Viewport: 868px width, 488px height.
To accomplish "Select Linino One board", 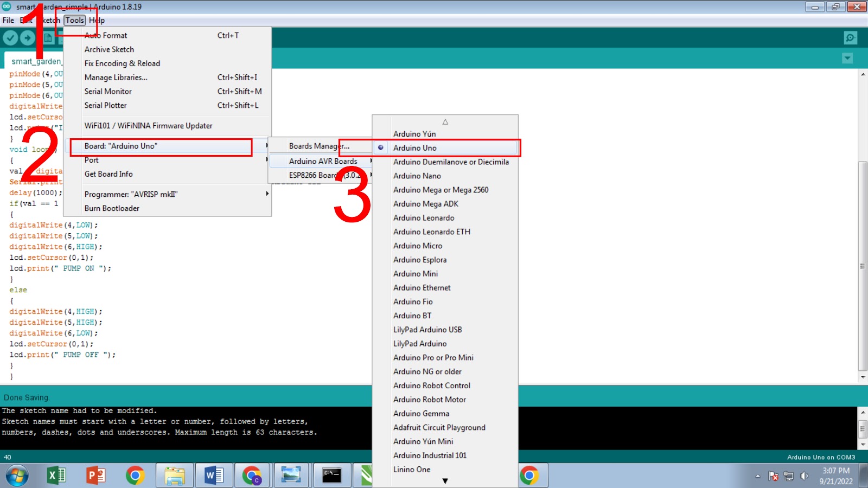I will click(x=445, y=470).
